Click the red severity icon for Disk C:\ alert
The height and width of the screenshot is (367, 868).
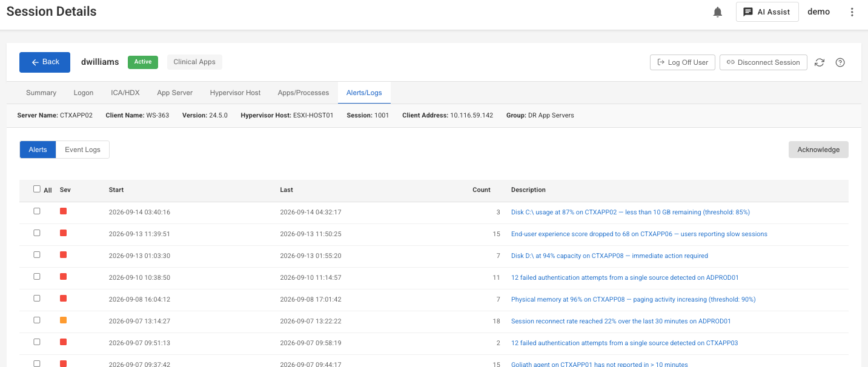pyautogui.click(x=63, y=211)
